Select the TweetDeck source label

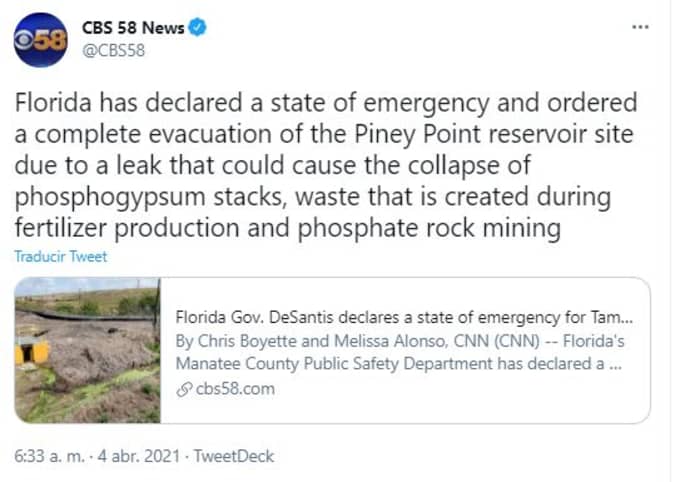click(233, 456)
